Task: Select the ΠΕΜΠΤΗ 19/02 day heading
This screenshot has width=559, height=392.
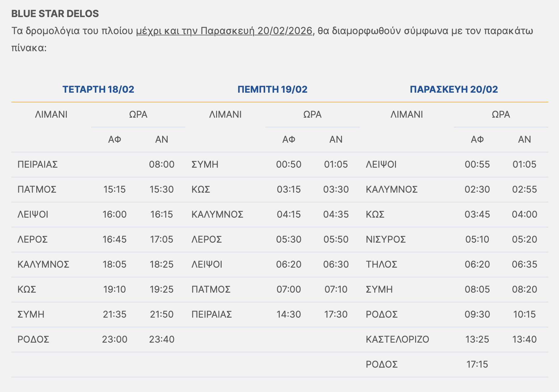Action: point(272,89)
